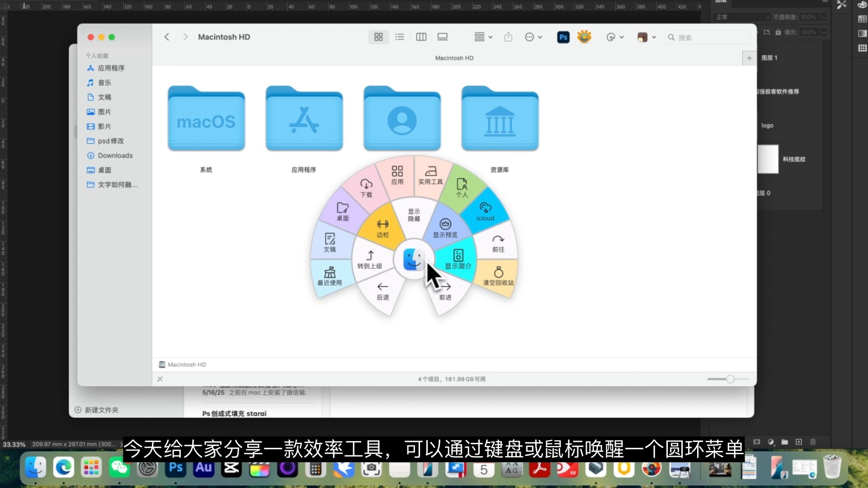Select 清空回收站 in the ring menu

click(498, 276)
